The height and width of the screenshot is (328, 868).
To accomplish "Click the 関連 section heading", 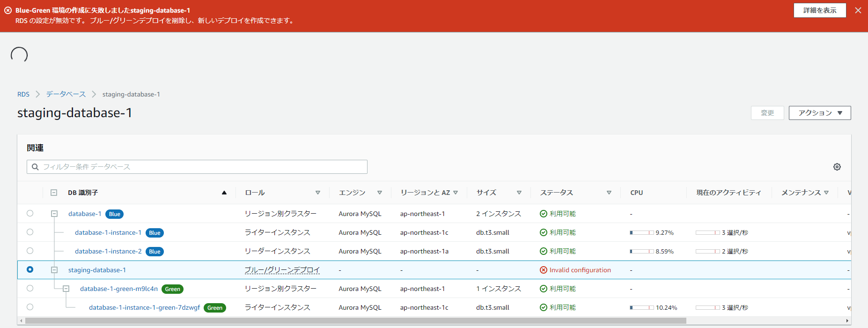I will [35, 148].
